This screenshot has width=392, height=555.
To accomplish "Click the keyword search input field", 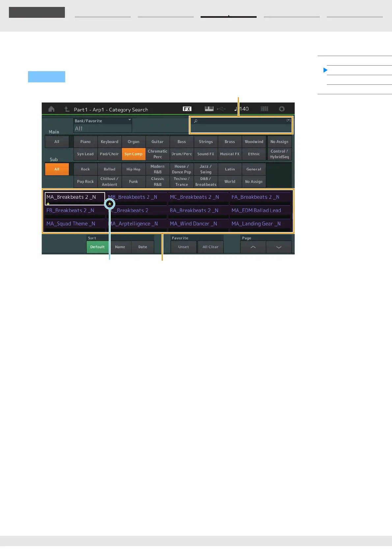I will coord(241,125).
